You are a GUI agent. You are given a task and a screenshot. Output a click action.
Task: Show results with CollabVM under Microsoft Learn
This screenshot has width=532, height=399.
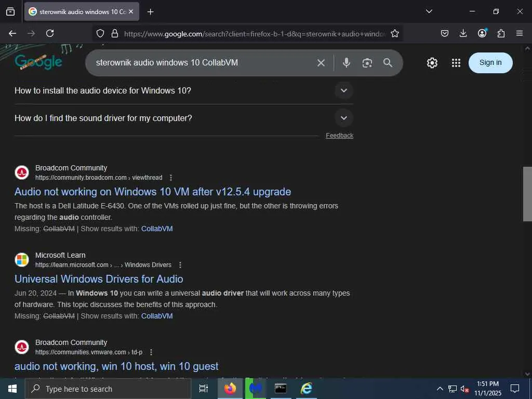(x=157, y=316)
